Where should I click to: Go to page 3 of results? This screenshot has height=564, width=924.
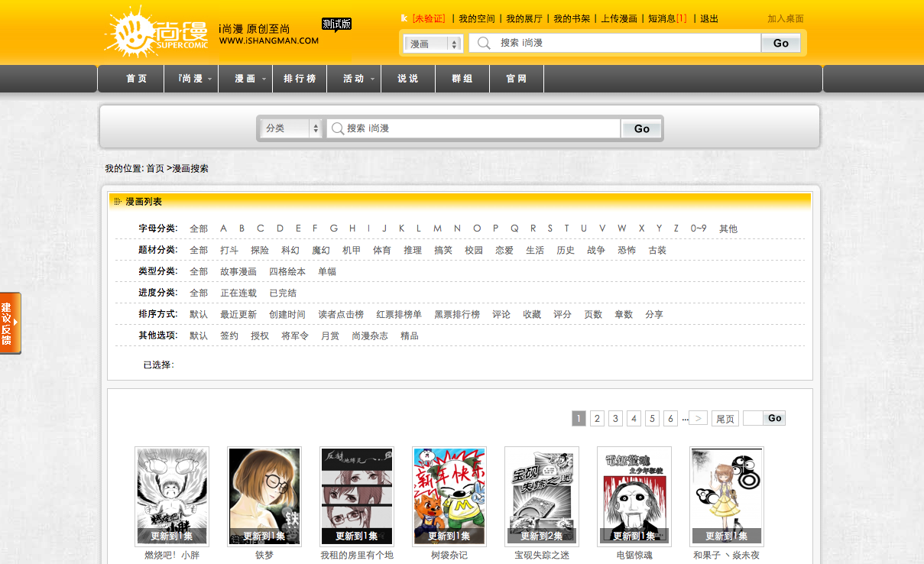(615, 418)
